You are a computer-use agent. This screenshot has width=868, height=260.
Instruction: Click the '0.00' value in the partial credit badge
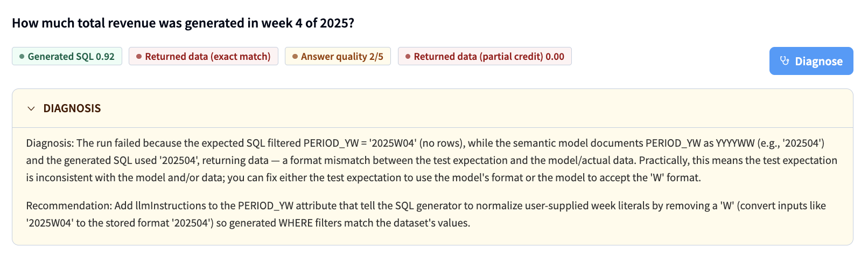tap(555, 57)
